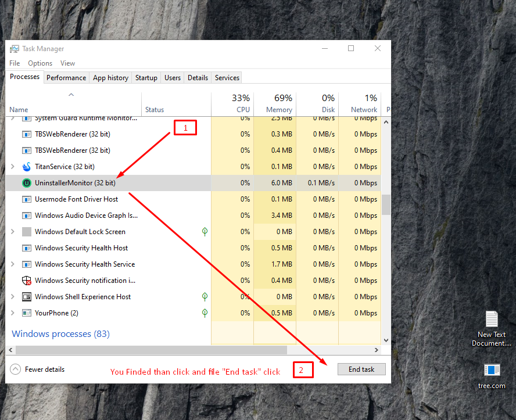Sort by the Network column header
This screenshot has height=420, width=516.
(360, 104)
